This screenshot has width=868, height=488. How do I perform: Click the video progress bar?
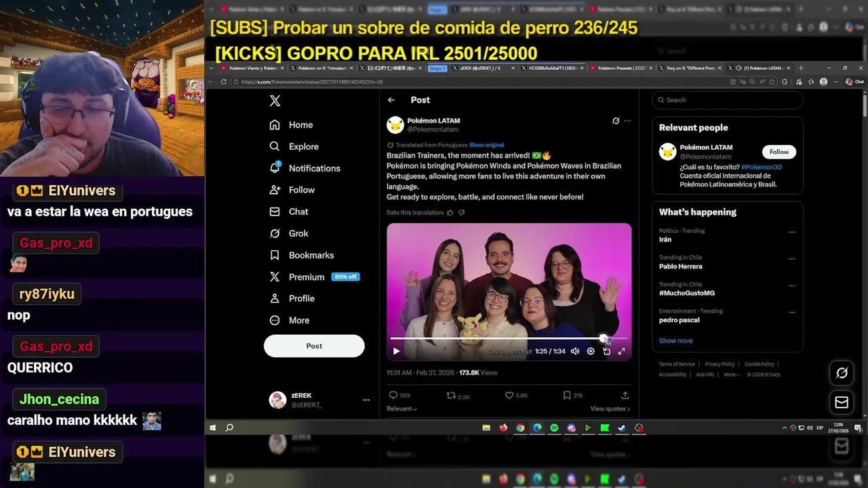pos(509,338)
